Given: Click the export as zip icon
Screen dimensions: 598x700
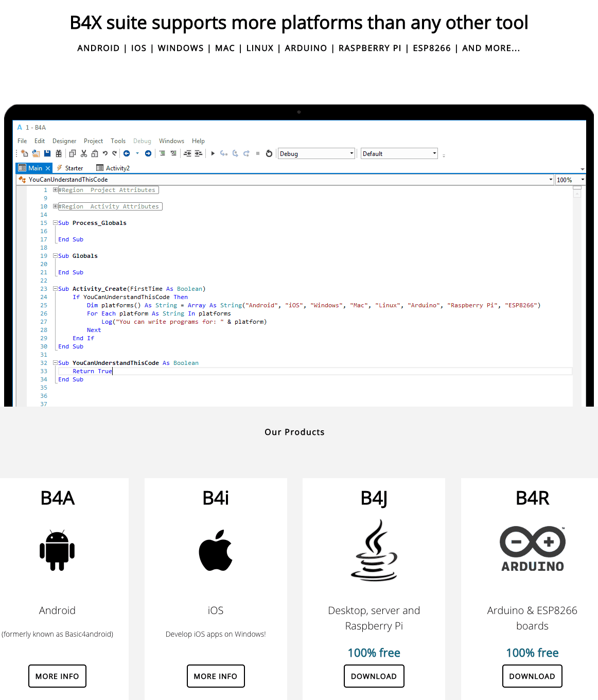Looking at the screenshot, I should click(x=59, y=153).
